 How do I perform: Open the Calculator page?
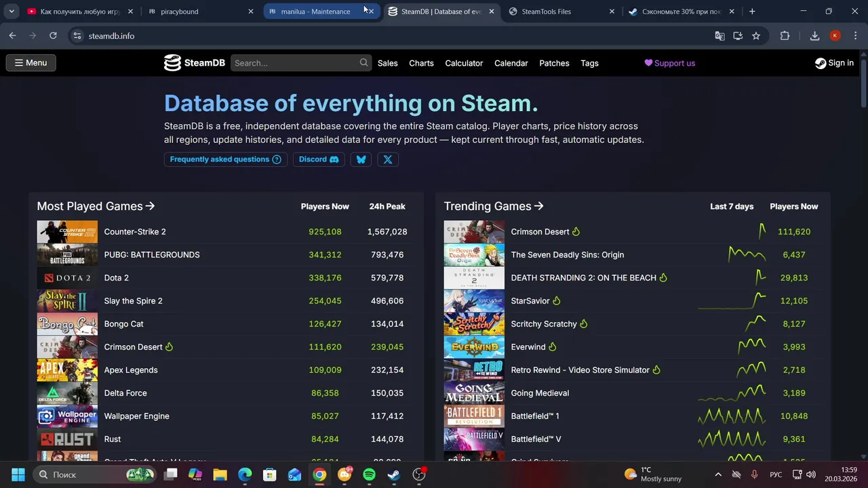464,63
